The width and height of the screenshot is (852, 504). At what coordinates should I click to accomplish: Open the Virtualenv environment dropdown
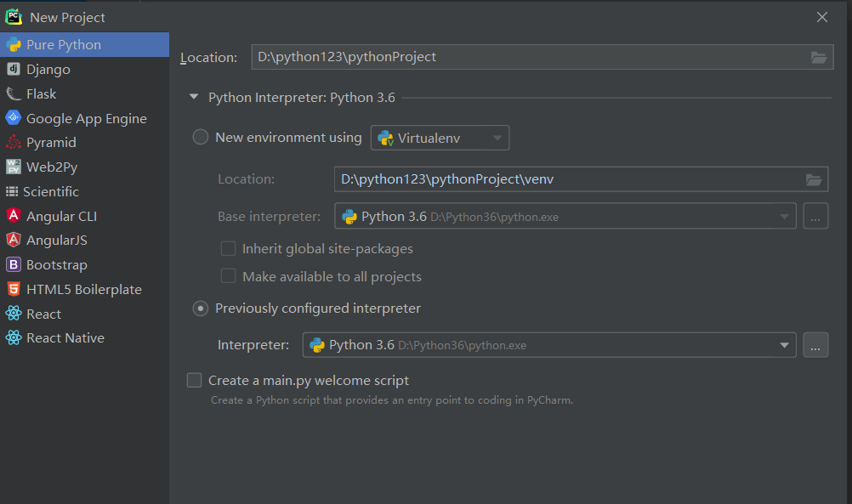pyautogui.click(x=440, y=138)
